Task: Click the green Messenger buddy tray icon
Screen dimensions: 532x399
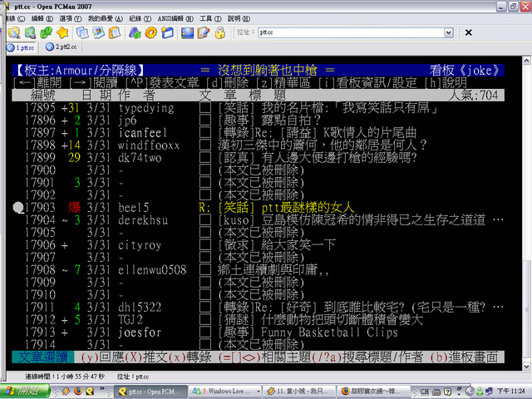Action: 480,392
